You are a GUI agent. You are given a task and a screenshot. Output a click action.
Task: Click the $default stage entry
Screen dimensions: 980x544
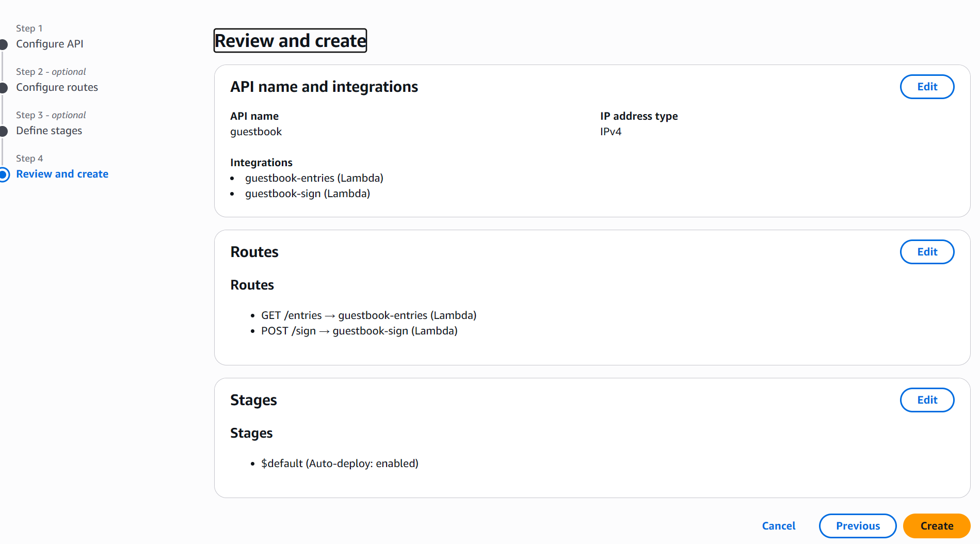[x=340, y=463]
